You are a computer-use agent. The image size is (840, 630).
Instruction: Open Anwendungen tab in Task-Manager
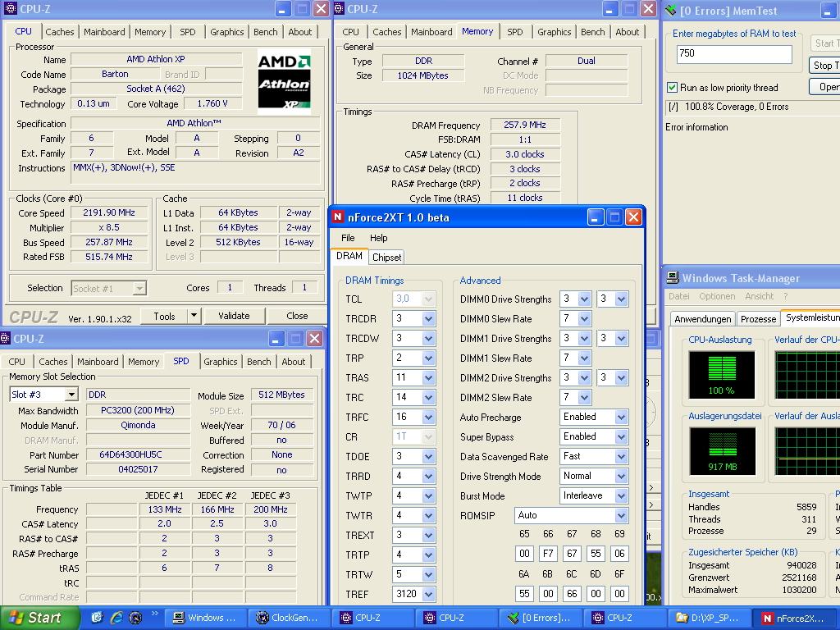click(x=702, y=319)
